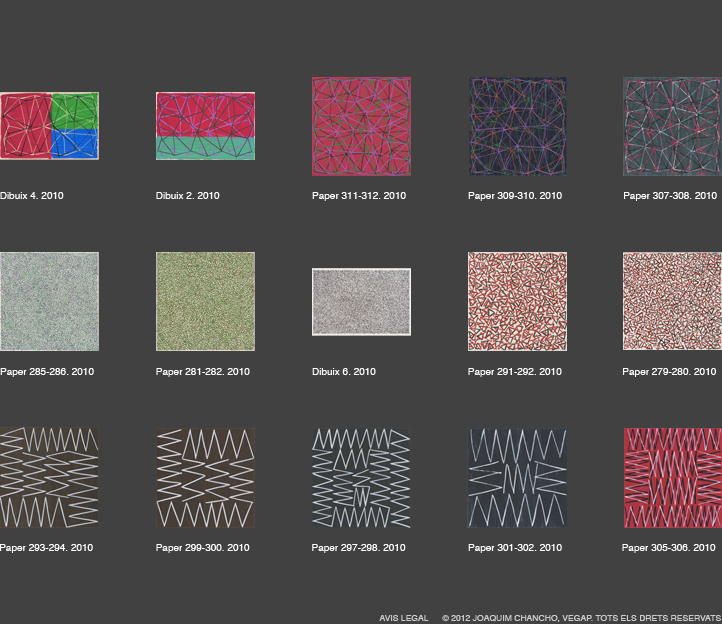The height and width of the screenshot is (624, 722).
Task: Select the Dibuix 2. 2010 artwork image
Action: pyautogui.click(x=205, y=126)
